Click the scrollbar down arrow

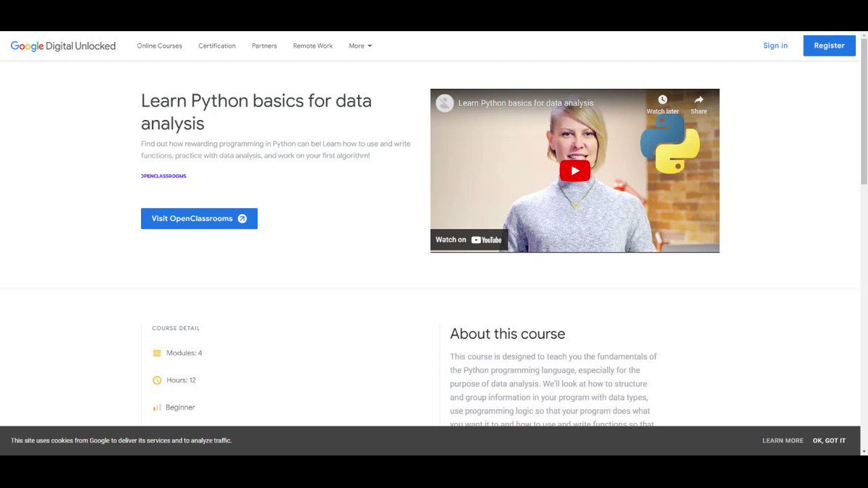click(864, 450)
